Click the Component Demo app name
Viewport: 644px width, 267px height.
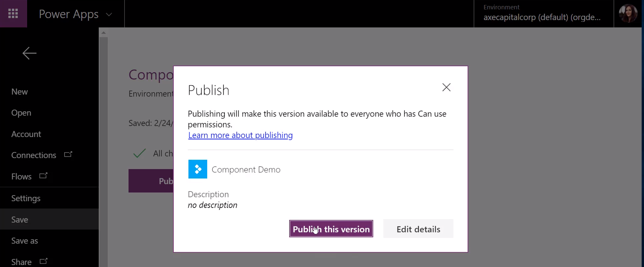[x=246, y=170]
